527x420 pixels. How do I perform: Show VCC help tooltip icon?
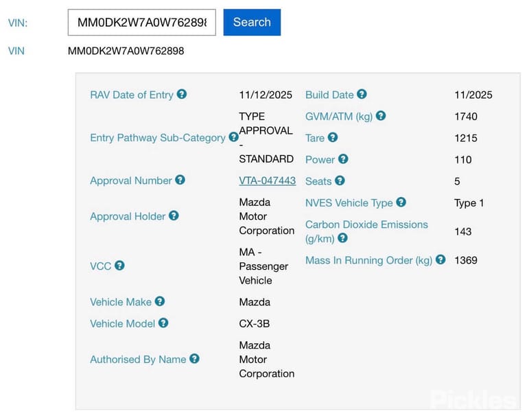(x=119, y=266)
